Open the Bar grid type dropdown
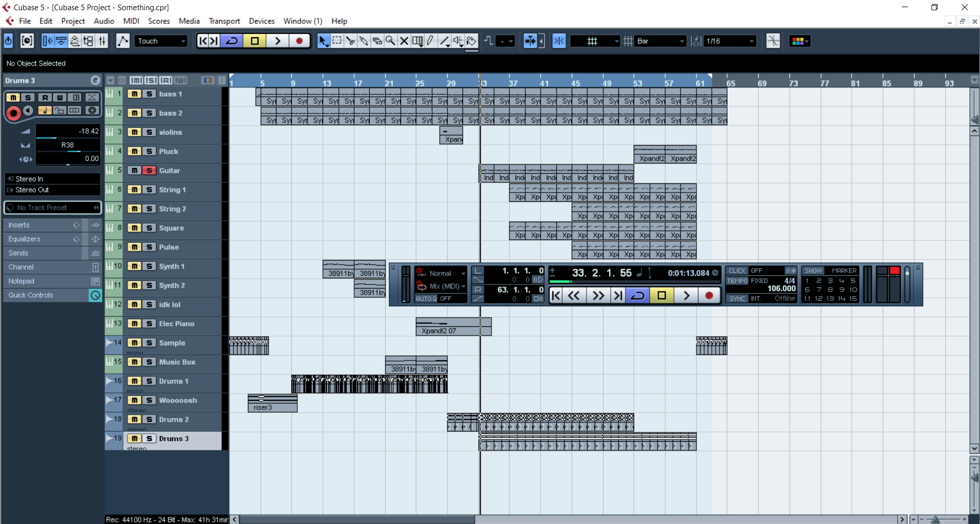 click(660, 41)
